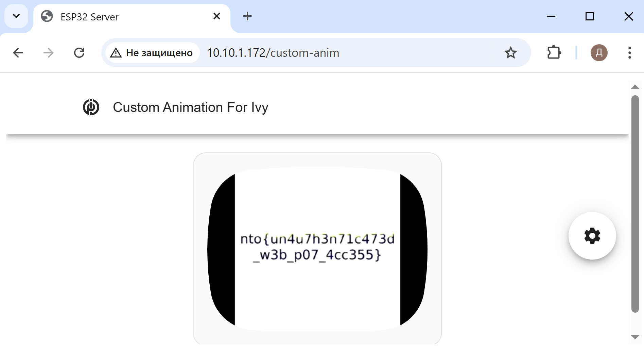Click the browser back arrow
This screenshot has width=644, height=347.
tap(18, 53)
